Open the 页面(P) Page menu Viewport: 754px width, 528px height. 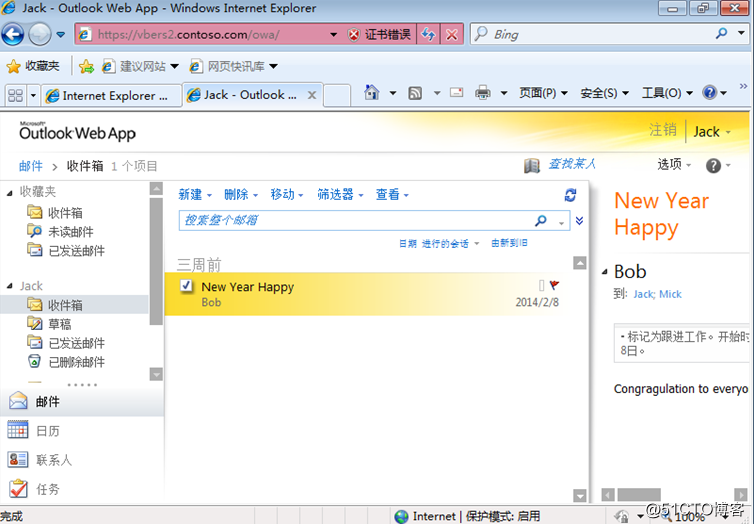click(x=543, y=92)
